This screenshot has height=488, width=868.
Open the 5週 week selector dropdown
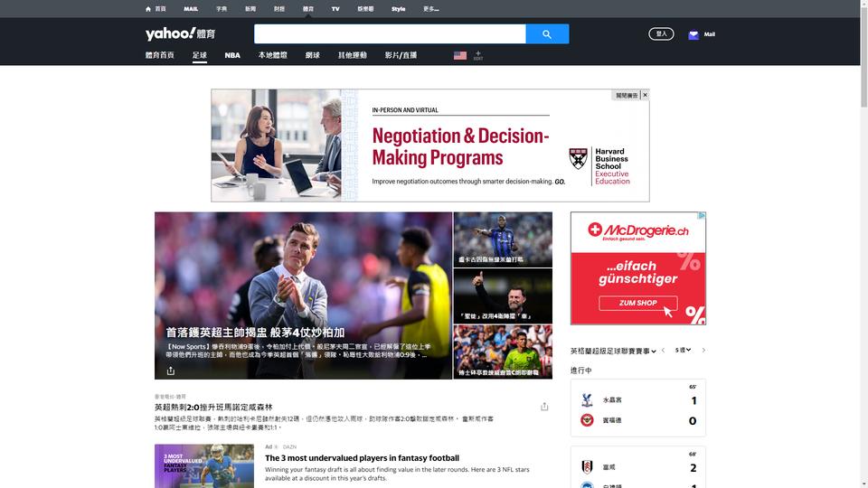684,351
